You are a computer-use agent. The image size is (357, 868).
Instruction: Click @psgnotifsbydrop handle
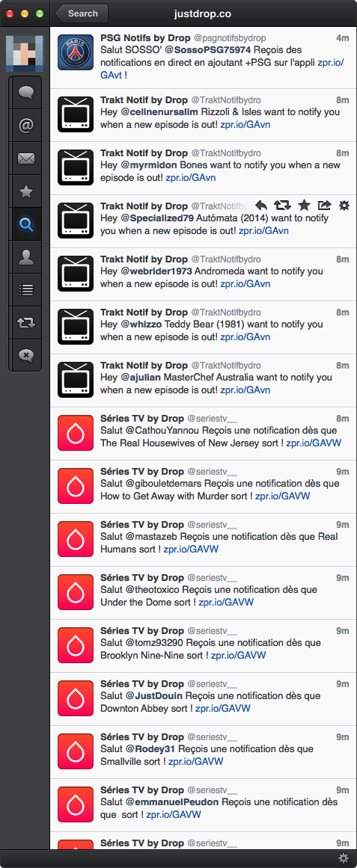(230, 37)
